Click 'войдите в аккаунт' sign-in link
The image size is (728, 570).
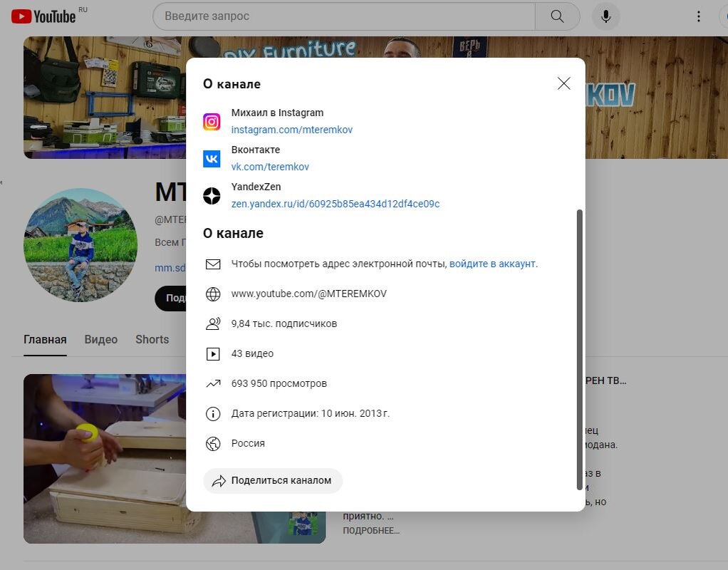coord(493,264)
